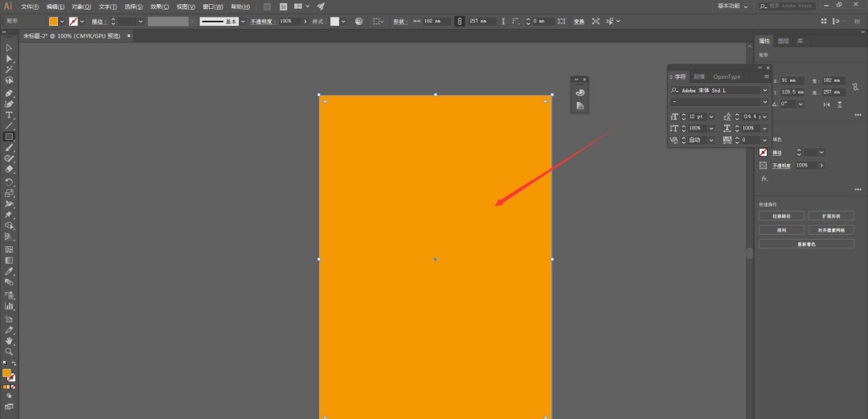Open the brush definition 基本 dropdown

coord(243,21)
